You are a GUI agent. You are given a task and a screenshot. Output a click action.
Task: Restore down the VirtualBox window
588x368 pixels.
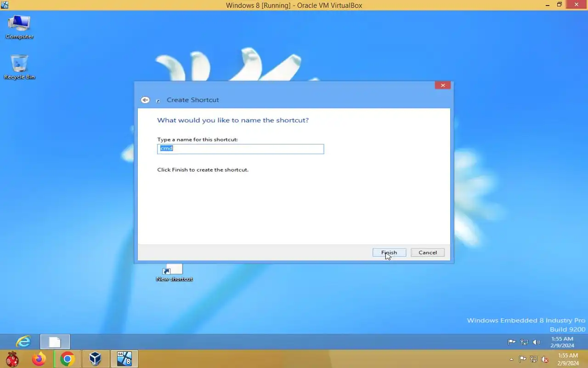click(x=560, y=5)
